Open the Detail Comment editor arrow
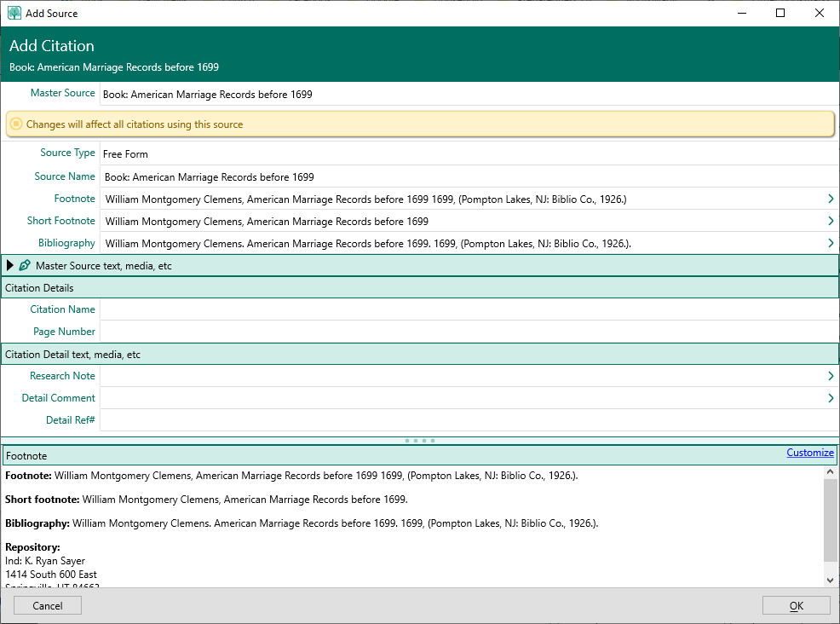Screen dimensions: 840x624 click(831, 398)
